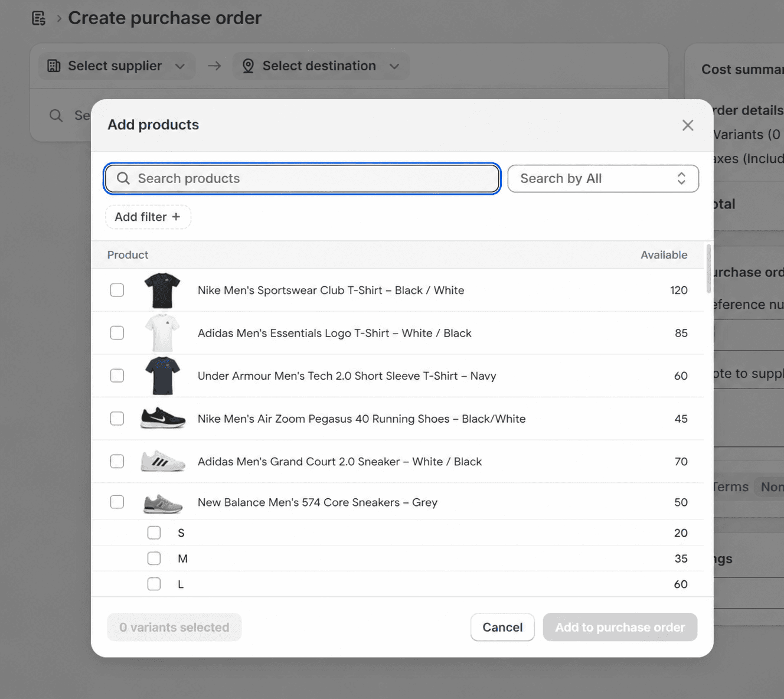Image resolution: width=784 pixels, height=699 pixels.
Task: Click the M variant available count 35
Action: pos(681,558)
